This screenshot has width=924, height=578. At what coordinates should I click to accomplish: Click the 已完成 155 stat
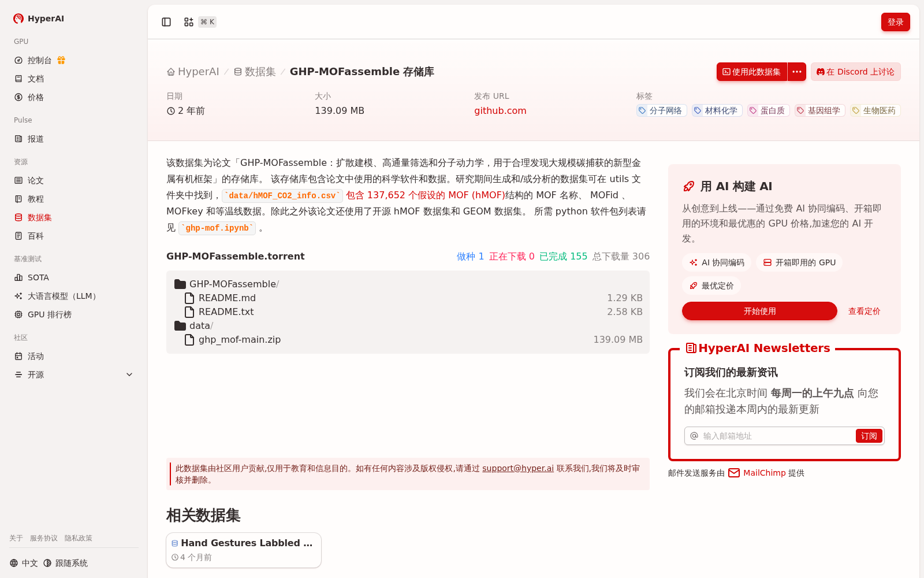(x=563, y=256)
